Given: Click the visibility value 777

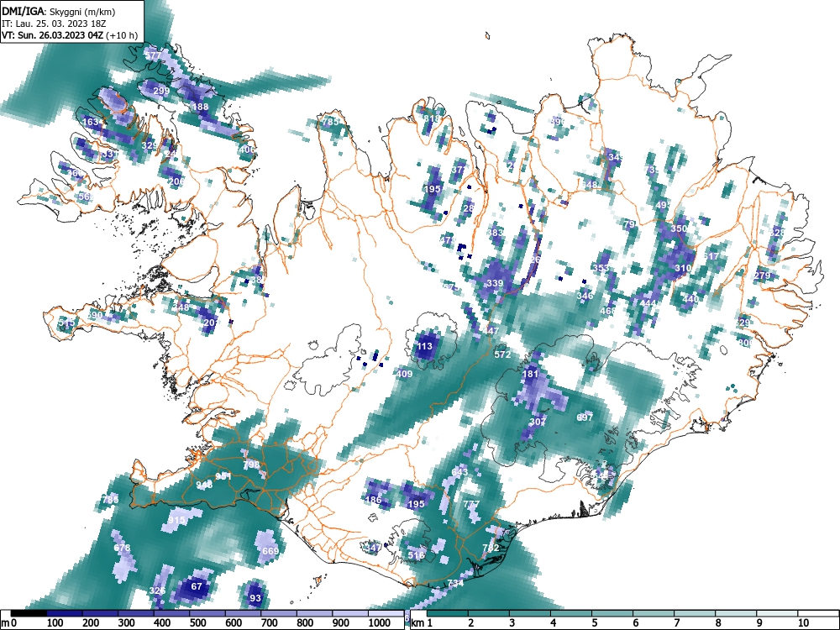Looking at the screenshot, I should 471,504.
